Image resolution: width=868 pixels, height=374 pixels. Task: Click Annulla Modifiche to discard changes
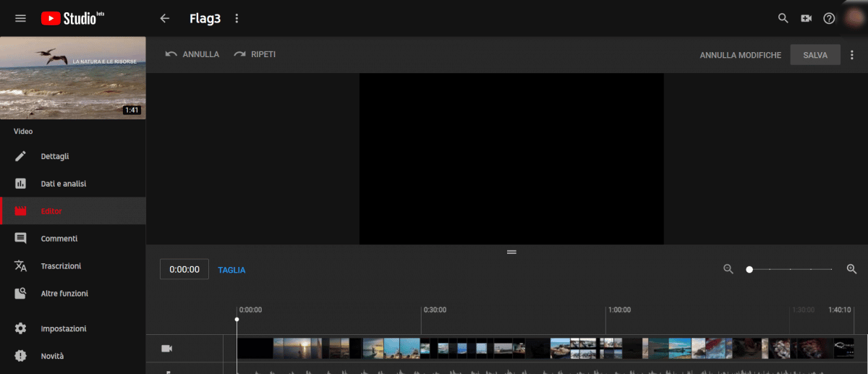tap(740, 55)
